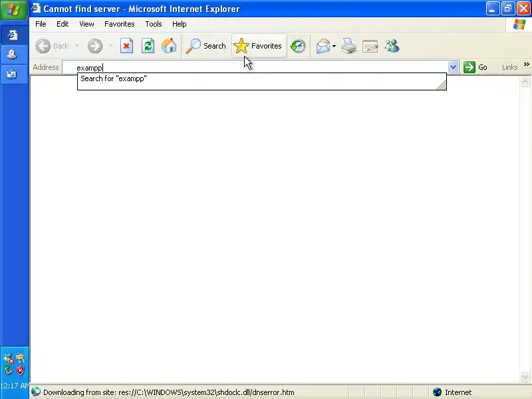Select the Internet Explorer taskbar button
532x399 pixels.
coord(14,35)
